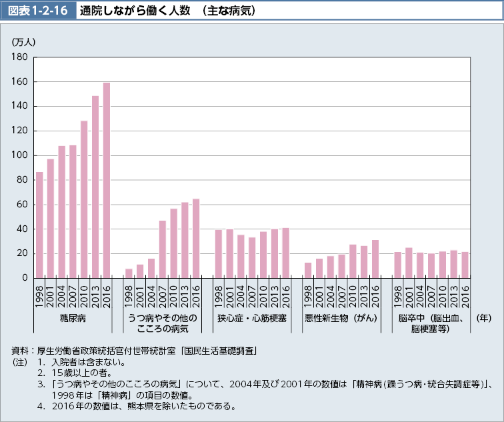Image resolution: width=504 pixels, height=422 pixels.
Task: Click the chart title 通院しながら働く人数
Action: [x=168, y=11]
